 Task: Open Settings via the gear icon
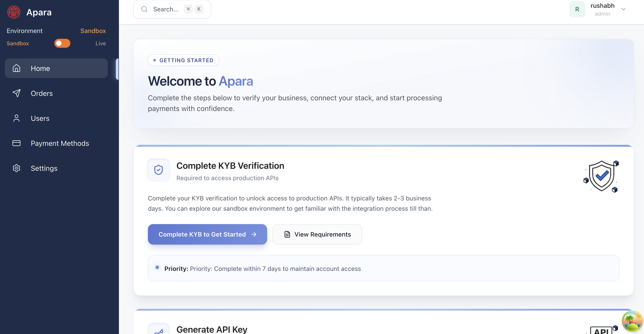click(x=16, y=168)
